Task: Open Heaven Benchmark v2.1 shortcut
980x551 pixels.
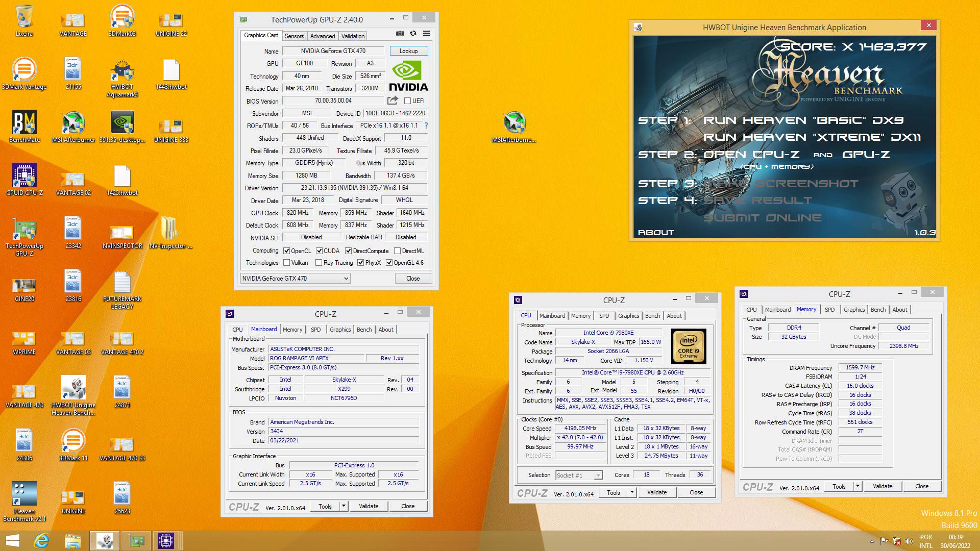Action: pos(24,502)
